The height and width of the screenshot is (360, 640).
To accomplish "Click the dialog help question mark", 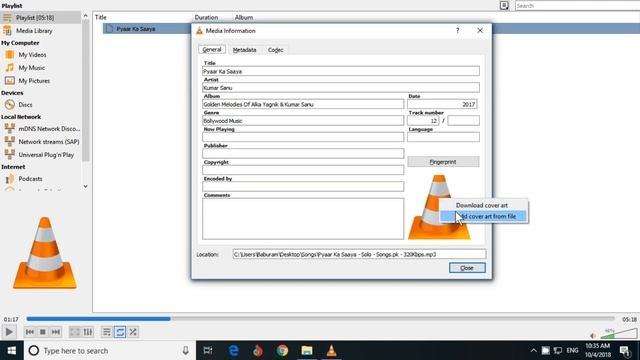I will (458, 31).
